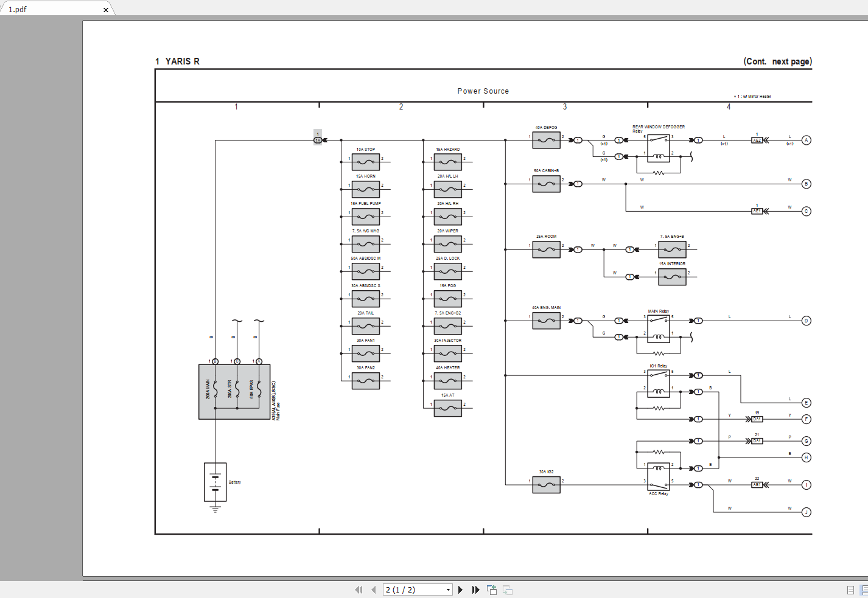Click the battery symbol in the diagram
The image size is (868, 598).
click(215, 482)
